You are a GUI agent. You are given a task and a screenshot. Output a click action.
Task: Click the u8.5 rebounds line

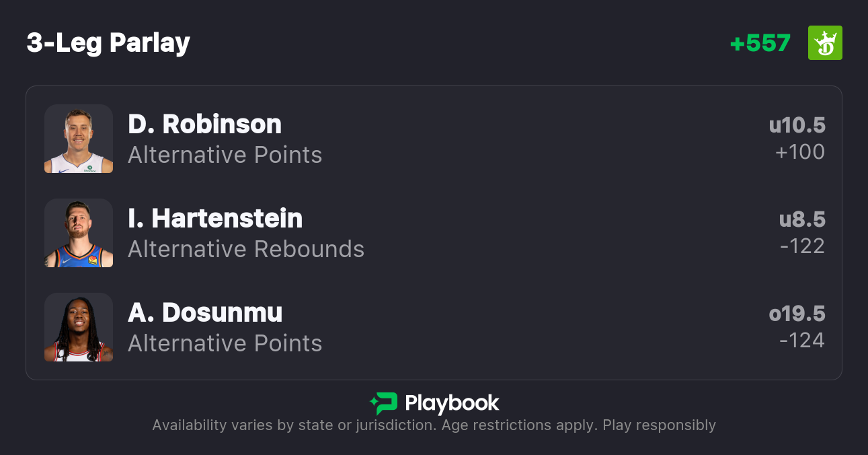(802, 219)
